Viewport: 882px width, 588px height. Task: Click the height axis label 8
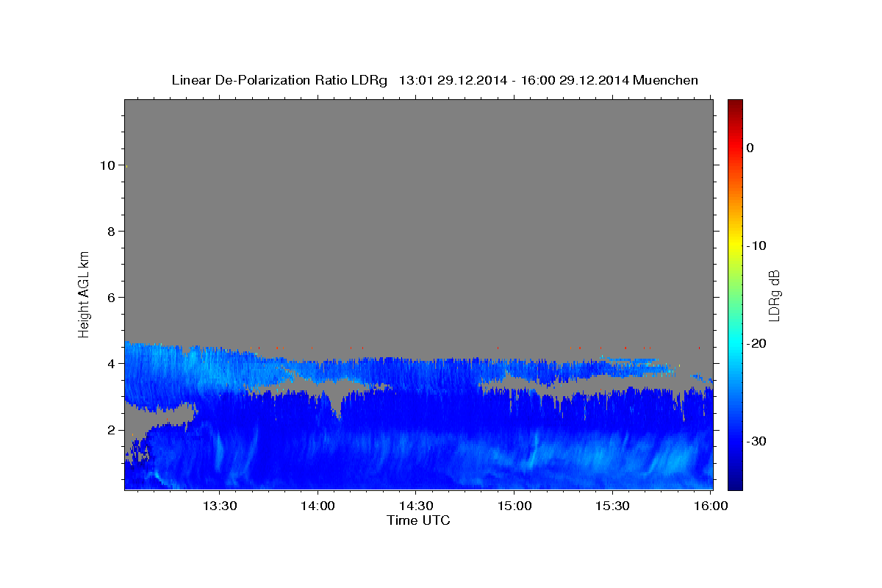[112, 232]
